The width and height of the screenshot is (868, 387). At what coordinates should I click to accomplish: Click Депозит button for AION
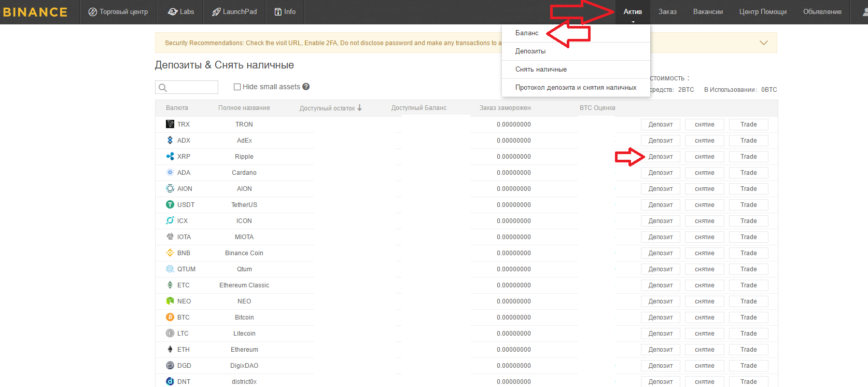(661, 189)
